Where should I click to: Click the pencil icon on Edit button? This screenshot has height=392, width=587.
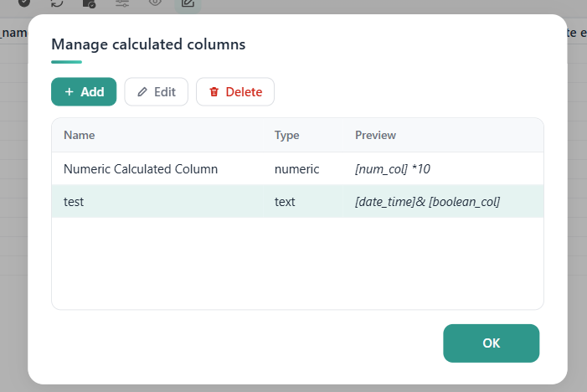(x=142, y=92)
